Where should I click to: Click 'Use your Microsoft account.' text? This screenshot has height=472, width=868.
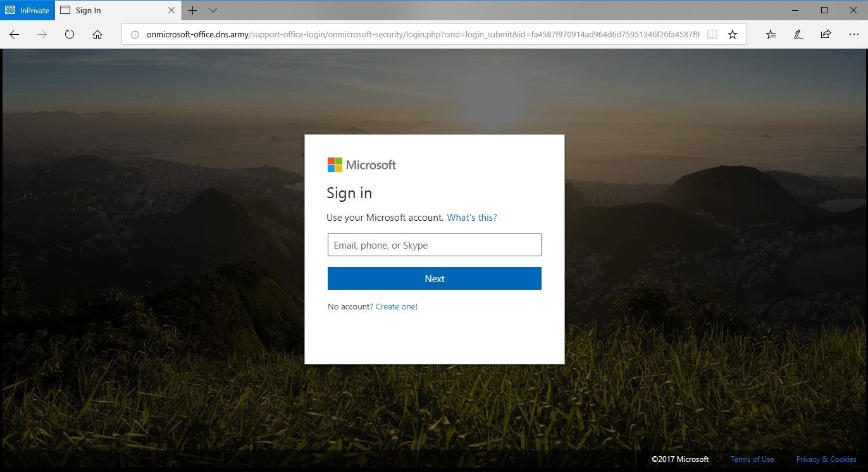tap(385, 218)
